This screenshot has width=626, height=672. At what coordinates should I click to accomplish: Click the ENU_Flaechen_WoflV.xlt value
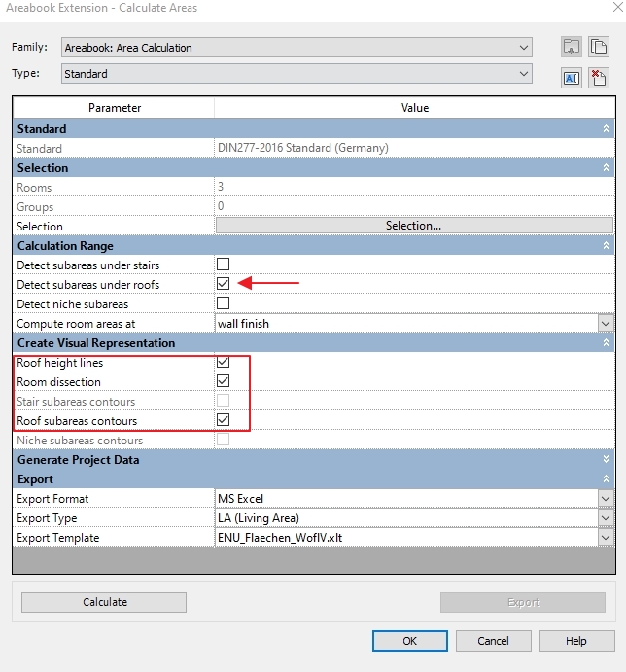tap(280, 538)
